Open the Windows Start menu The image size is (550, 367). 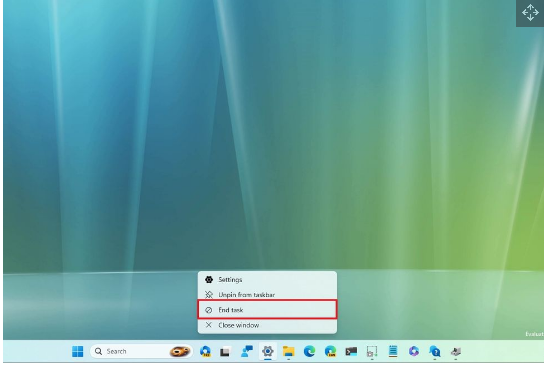pos(78,351)
